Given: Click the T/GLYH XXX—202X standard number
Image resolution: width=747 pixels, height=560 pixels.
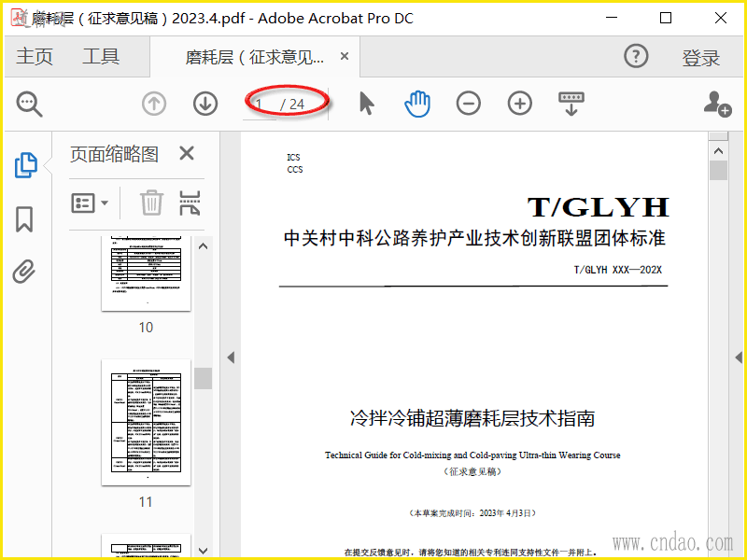Looking at the screenshot, I should point(618,270).
